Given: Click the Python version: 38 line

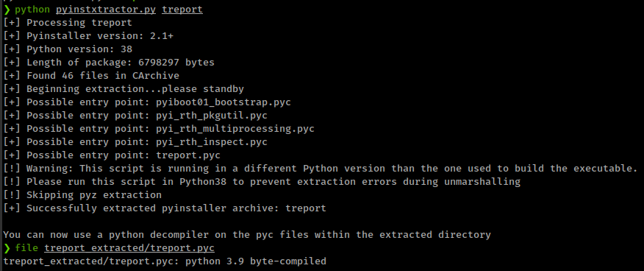Looking at the screenshot, I should 68,49.
